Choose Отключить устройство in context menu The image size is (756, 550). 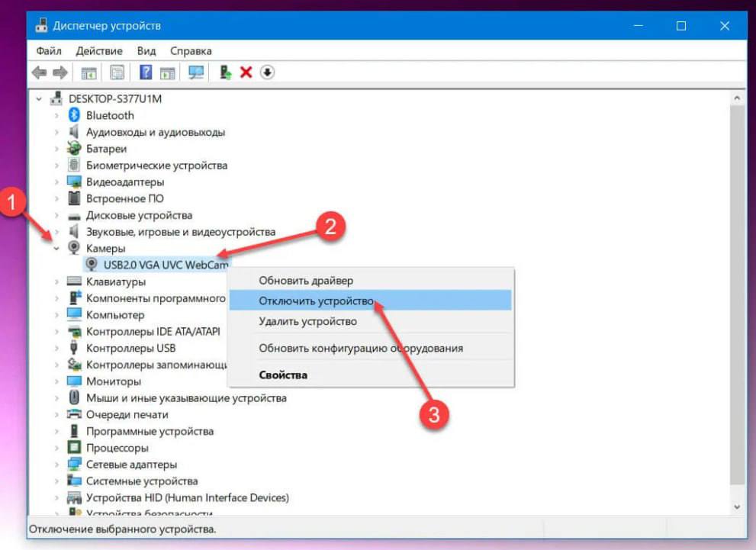pos(316,301)
